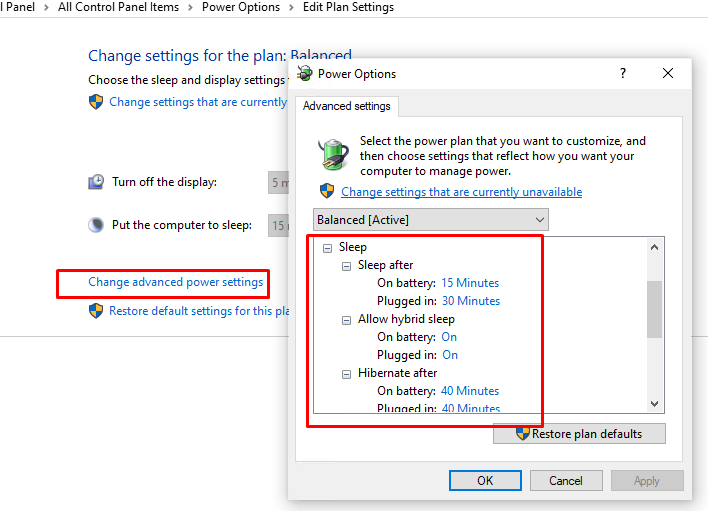The width and height of the screenshot is (708, 511).
Task: Click the moon icon beside Put the computer to sleep
Action: coord(96,224)
